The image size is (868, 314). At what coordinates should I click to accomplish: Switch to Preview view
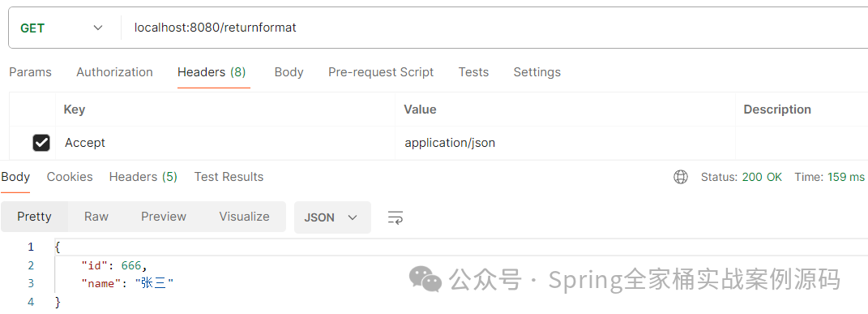pyautogui.click(x=164, y=217)
